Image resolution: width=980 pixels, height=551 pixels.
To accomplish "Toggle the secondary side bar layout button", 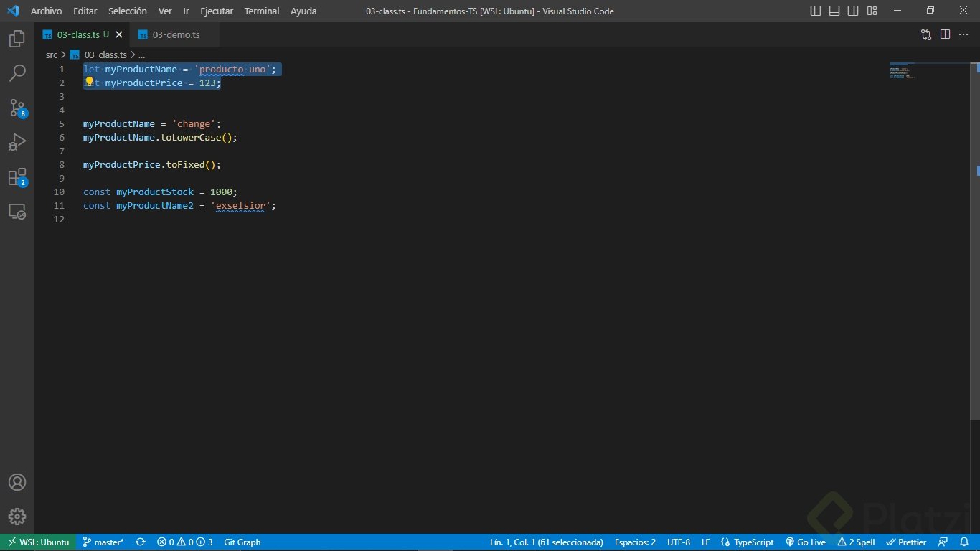I will (853, 11).
